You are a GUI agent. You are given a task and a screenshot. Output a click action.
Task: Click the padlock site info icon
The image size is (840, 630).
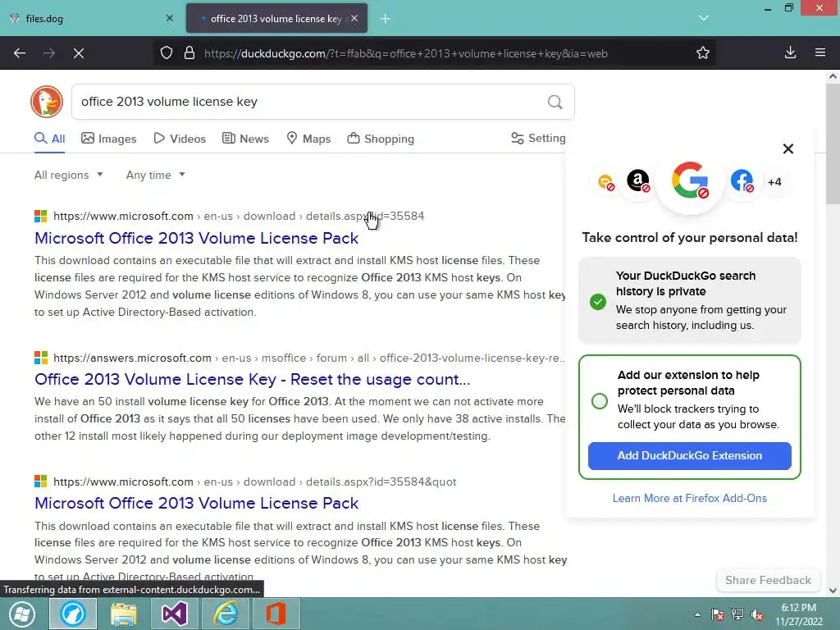tap(189, 53)
